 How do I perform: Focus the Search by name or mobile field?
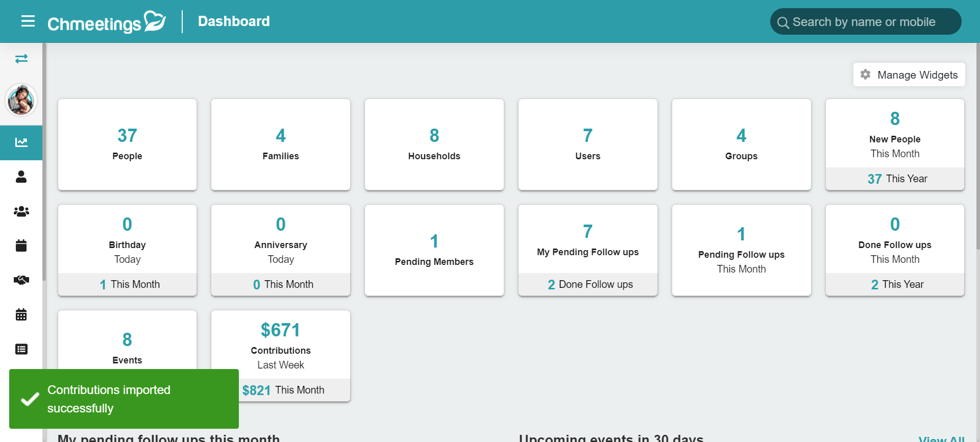[866, 21]
